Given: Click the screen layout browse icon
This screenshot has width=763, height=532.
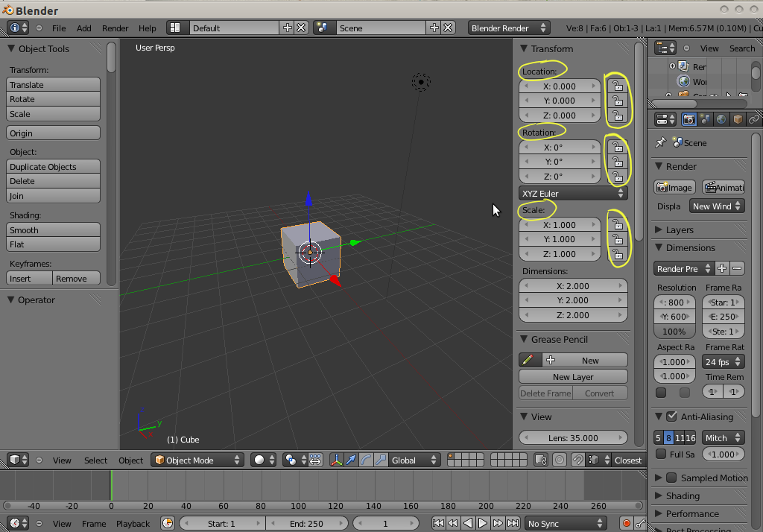Looking at the screenshot, I should click(x=174, y=28).
